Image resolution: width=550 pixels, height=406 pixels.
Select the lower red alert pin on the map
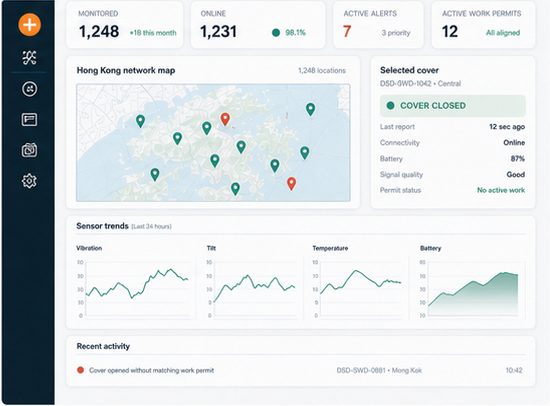pos(291,184)
